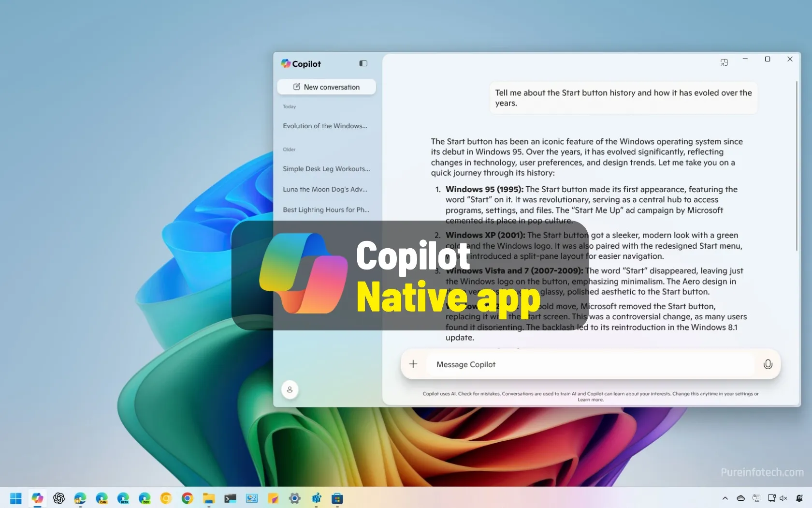Open File Explorer from taskbar

(209, 498)
